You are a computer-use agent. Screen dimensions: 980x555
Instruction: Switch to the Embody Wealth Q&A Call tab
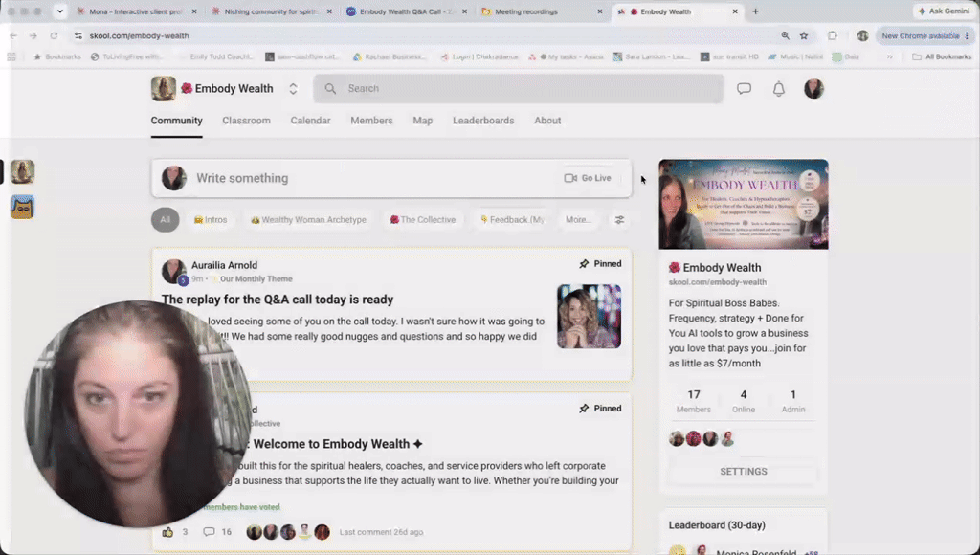[x=407, y=11]
